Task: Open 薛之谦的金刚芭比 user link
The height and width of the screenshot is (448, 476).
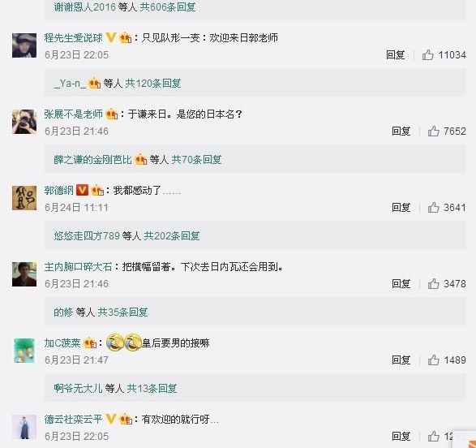Action: click(93, 159)
